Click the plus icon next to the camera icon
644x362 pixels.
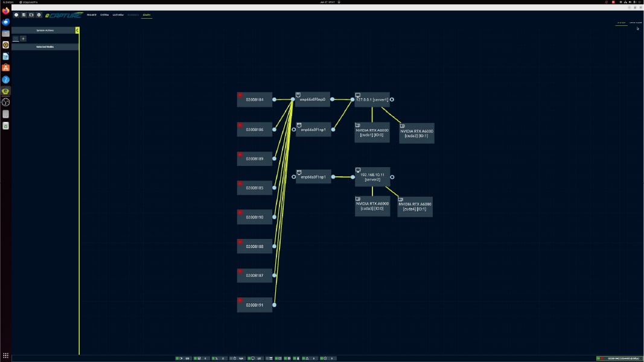(x=23, y=39)
